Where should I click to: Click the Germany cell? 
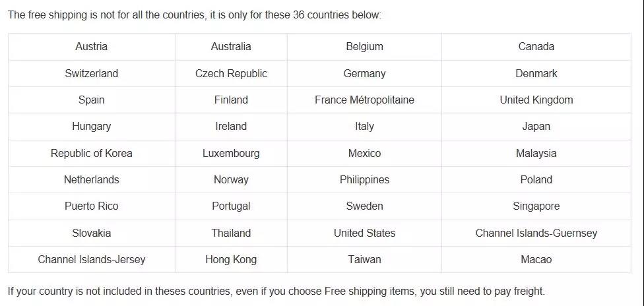(x=364, y=73)
